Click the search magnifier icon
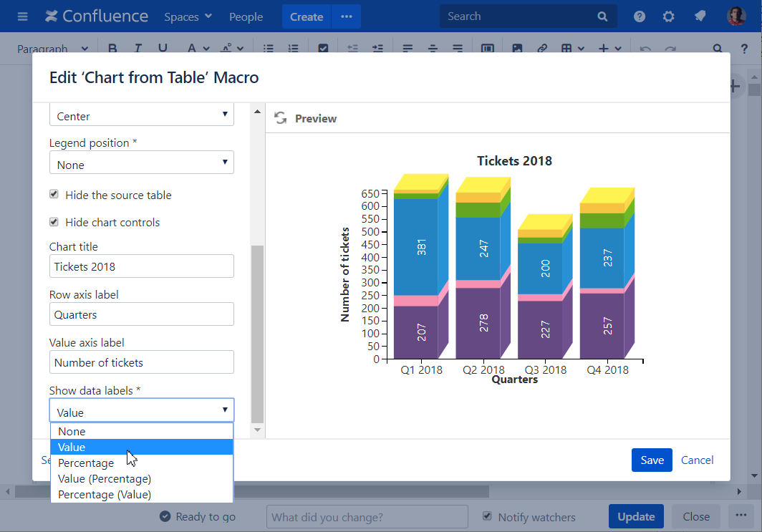 tap(602, 16)
